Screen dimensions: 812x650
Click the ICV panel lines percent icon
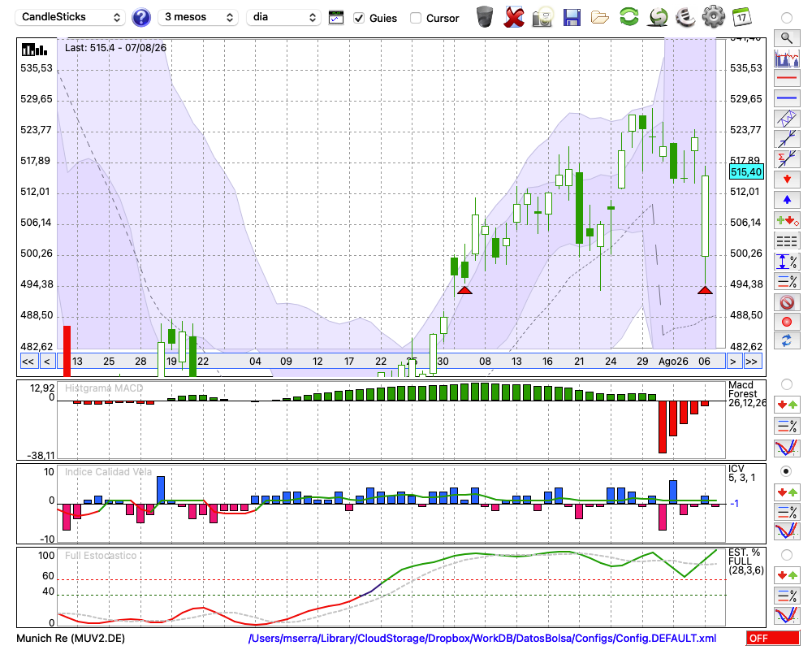click(x=787, y=512)
